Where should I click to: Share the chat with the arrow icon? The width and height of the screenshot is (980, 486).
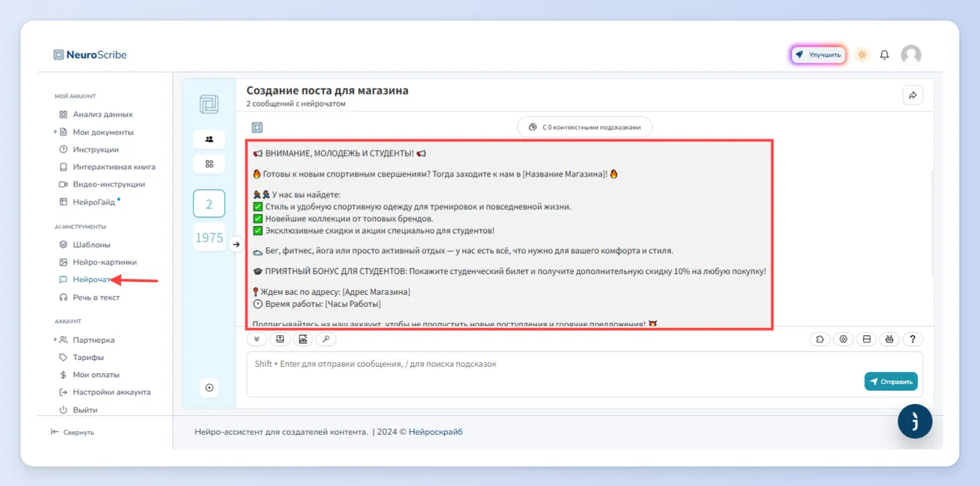(x=913, y=95)
